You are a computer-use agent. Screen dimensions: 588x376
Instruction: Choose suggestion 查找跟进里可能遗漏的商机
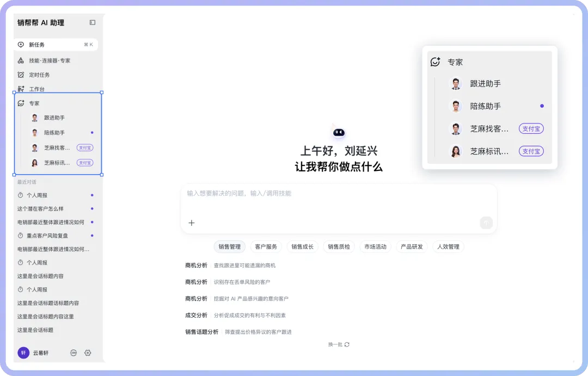coord(244,266)
